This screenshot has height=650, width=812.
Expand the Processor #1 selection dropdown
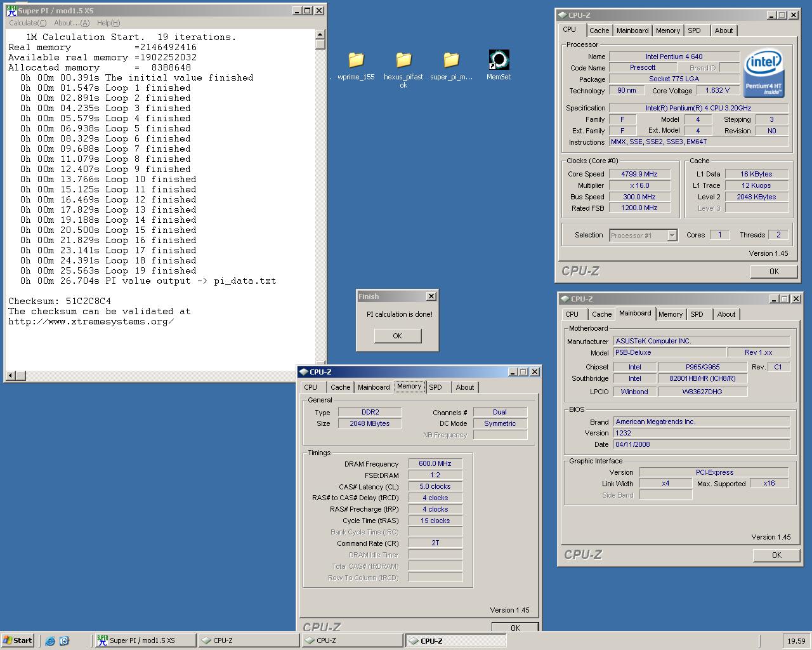[672, 235]
